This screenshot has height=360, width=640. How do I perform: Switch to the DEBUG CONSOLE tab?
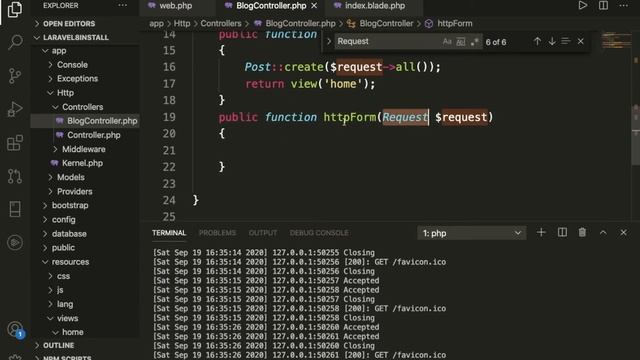(319, 233)
